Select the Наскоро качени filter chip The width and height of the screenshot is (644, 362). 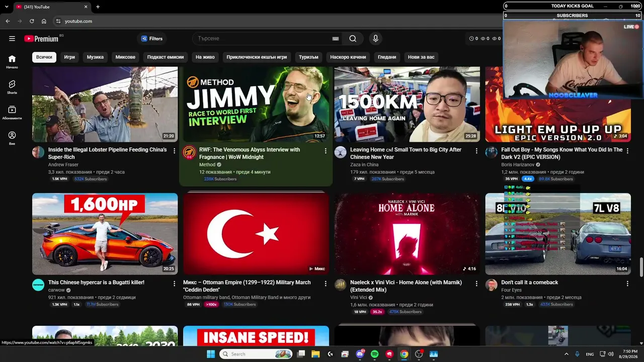click(x=348, y=57)
